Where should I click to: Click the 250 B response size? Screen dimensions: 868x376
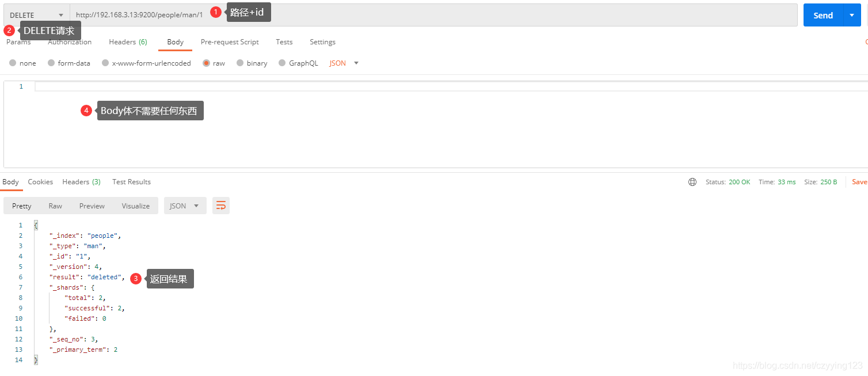point(829,182)
